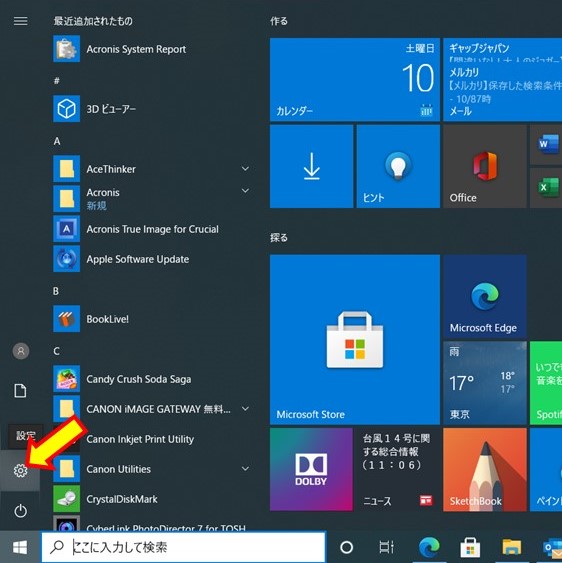Viewport: 562px width, 563px height.
Task: Open Microsoft Store tile
Action: click(355, 340)
